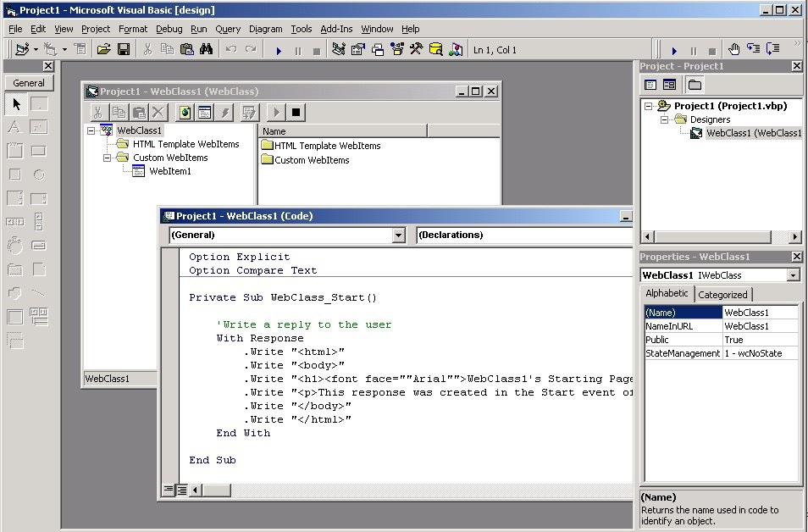Switch to the Categorized properties tab
808x532 pixels.
coord(722,295)
